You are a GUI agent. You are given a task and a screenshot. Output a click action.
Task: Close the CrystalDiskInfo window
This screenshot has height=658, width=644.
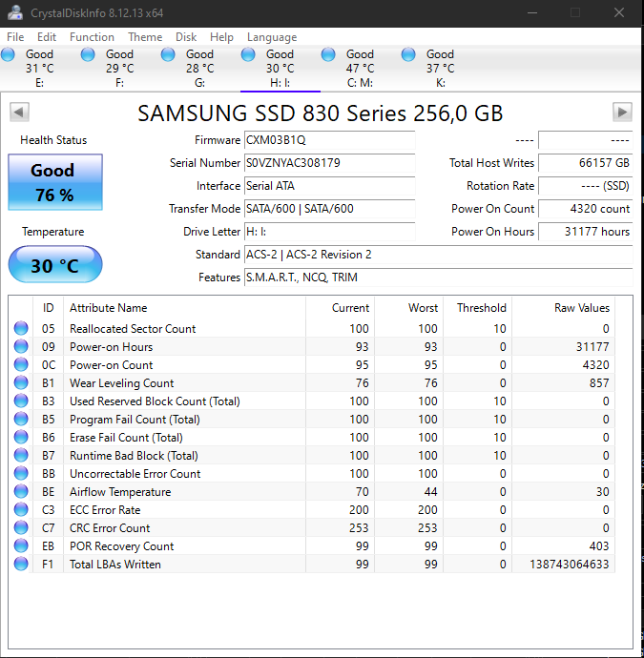coord(619,13)
